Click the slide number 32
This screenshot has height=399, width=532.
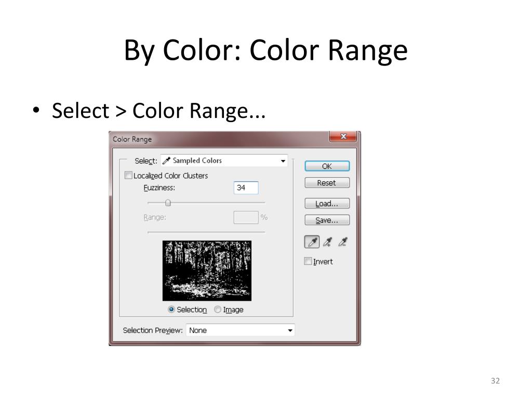click(x=495, y=381)
